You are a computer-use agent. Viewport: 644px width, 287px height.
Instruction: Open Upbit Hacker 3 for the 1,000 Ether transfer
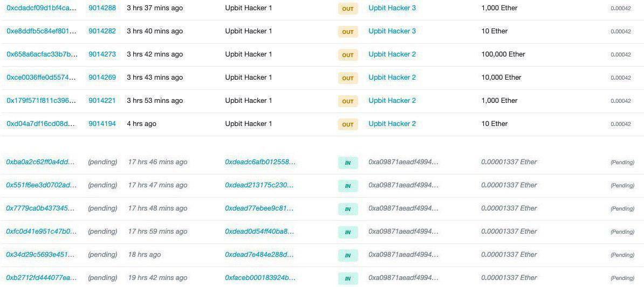[x=392, y=8]
